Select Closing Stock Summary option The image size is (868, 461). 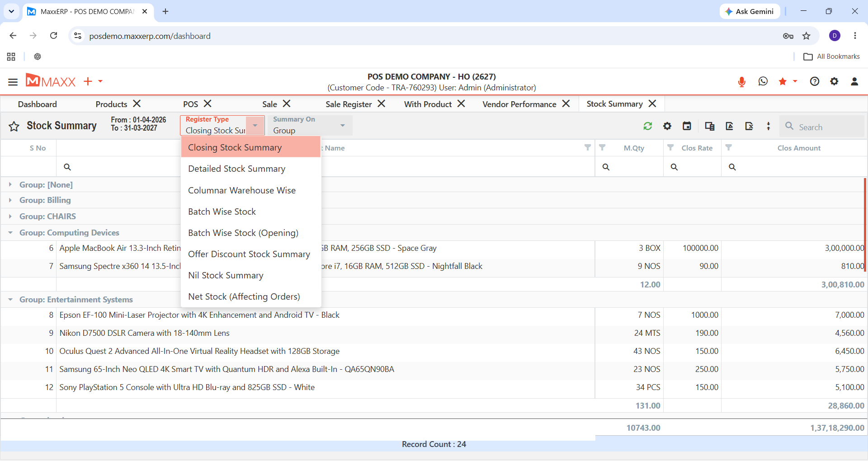pos(251,147)
